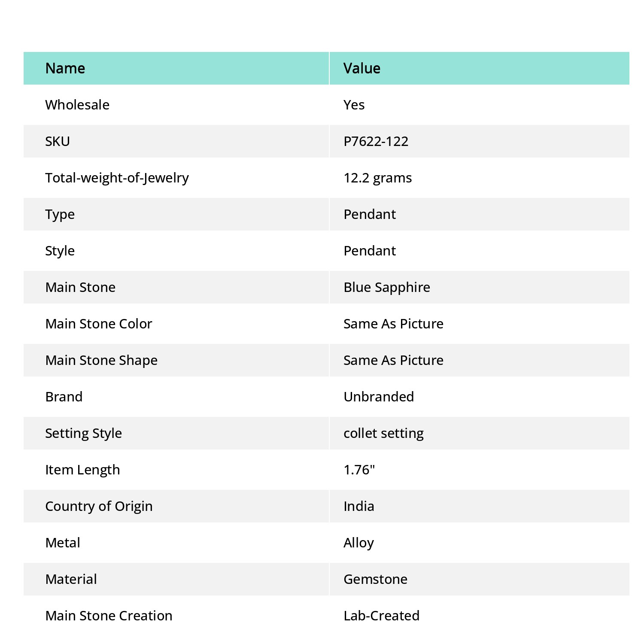The image size is (644, 644).
Task: Click the Type row label
Action: [60, 214]
